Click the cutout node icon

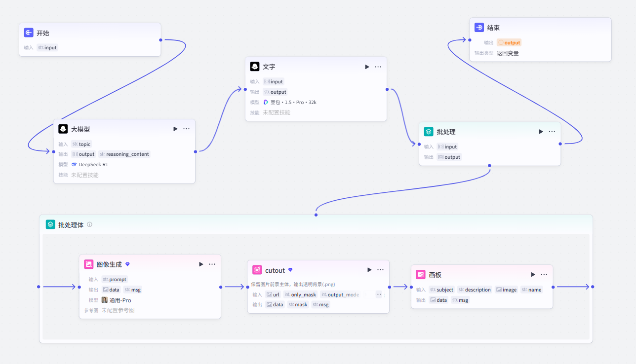pyautogui.click(x=257, y=270)
